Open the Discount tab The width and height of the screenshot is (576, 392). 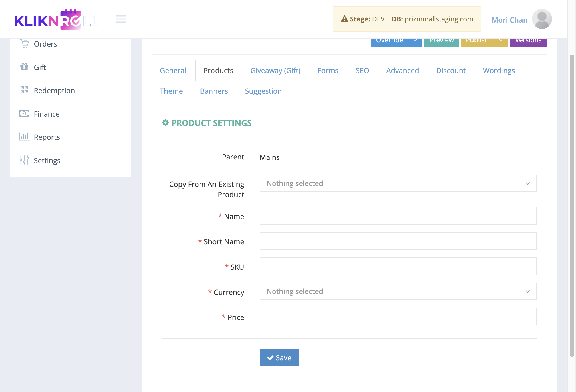point(451,70)
